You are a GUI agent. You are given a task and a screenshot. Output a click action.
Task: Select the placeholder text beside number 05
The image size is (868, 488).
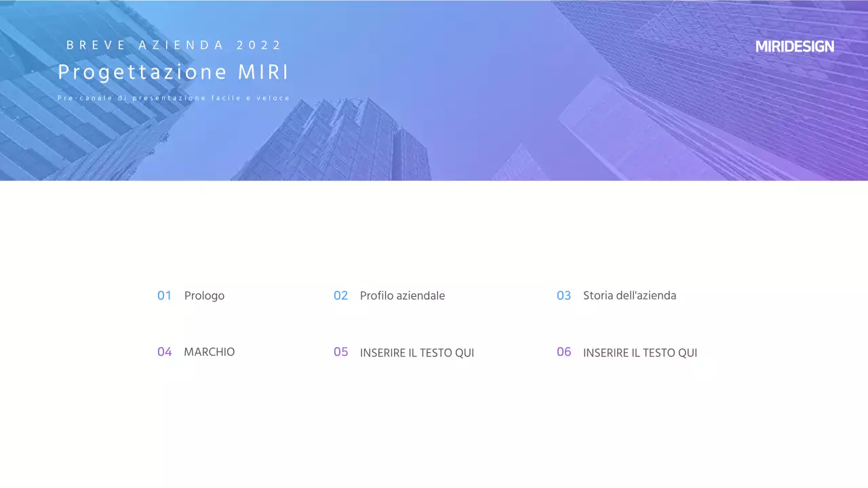tap(416, 353)
